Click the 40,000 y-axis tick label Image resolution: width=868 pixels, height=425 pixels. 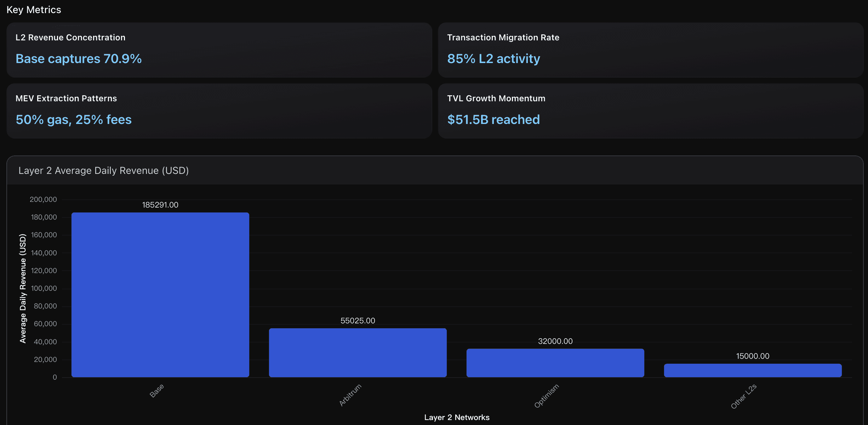click(x=45, y=342)
